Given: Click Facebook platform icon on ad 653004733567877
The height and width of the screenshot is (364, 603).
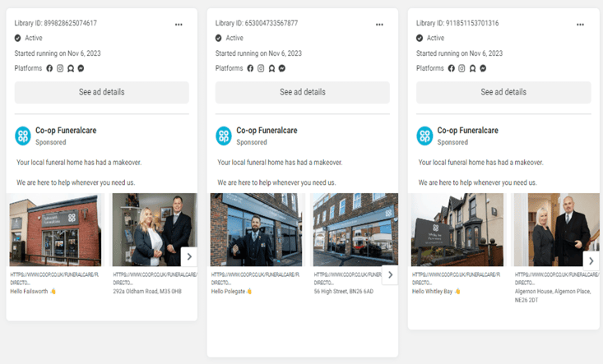Looking at the screenshot, I should click(x=250, y=68).
